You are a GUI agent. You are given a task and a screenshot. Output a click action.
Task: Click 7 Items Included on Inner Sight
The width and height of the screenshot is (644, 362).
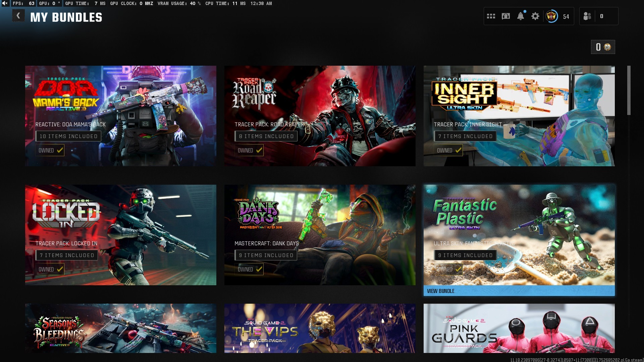pos(465,136)
